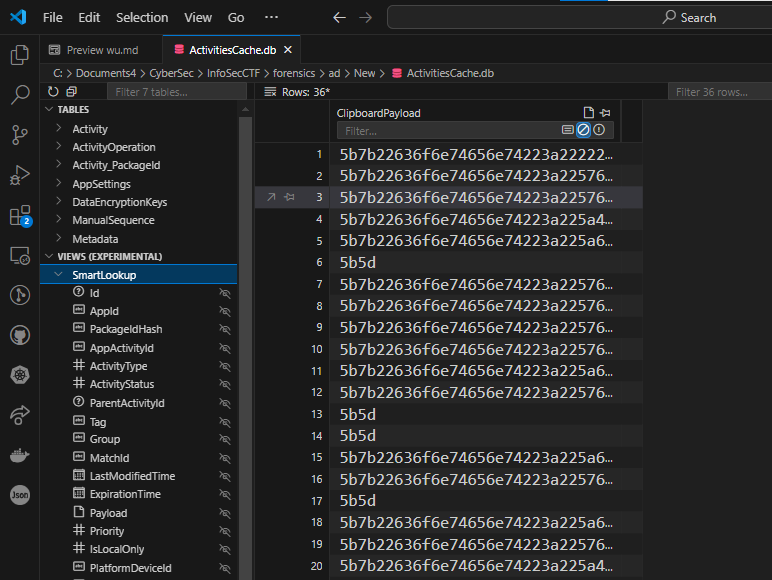772x580 pixels.
Task: Open the Selection menu
Action: [x=142, y=17]
